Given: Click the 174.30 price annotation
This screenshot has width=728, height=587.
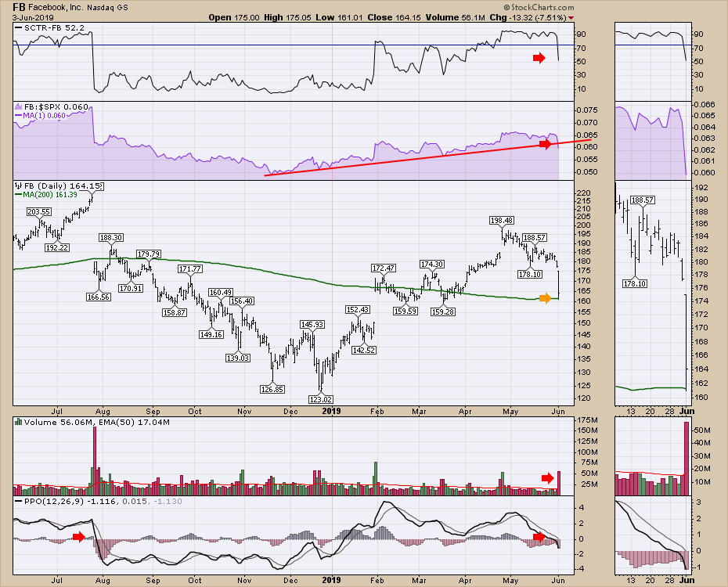Looking at the screenshot, I should click(x=432, y=265).
